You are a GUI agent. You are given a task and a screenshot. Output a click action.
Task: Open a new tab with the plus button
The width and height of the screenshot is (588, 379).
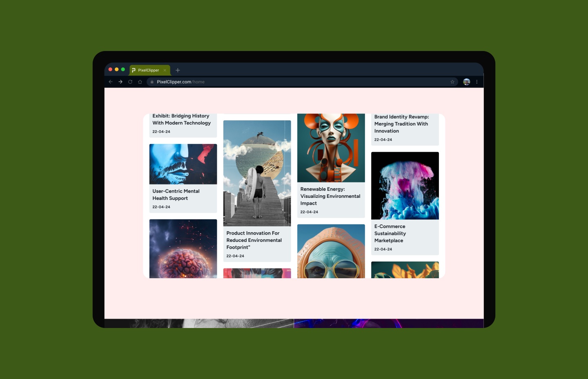pos(178,70)
